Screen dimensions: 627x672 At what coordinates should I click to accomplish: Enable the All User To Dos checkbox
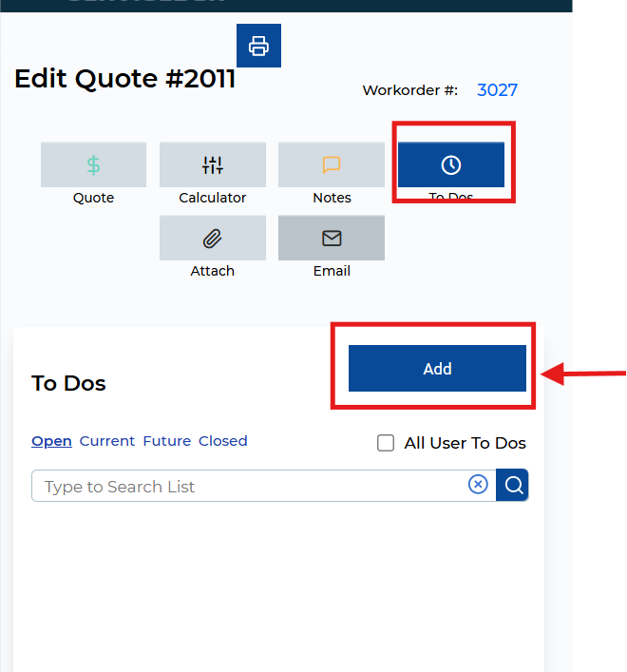pyautogui.click(x=386, y=443)
